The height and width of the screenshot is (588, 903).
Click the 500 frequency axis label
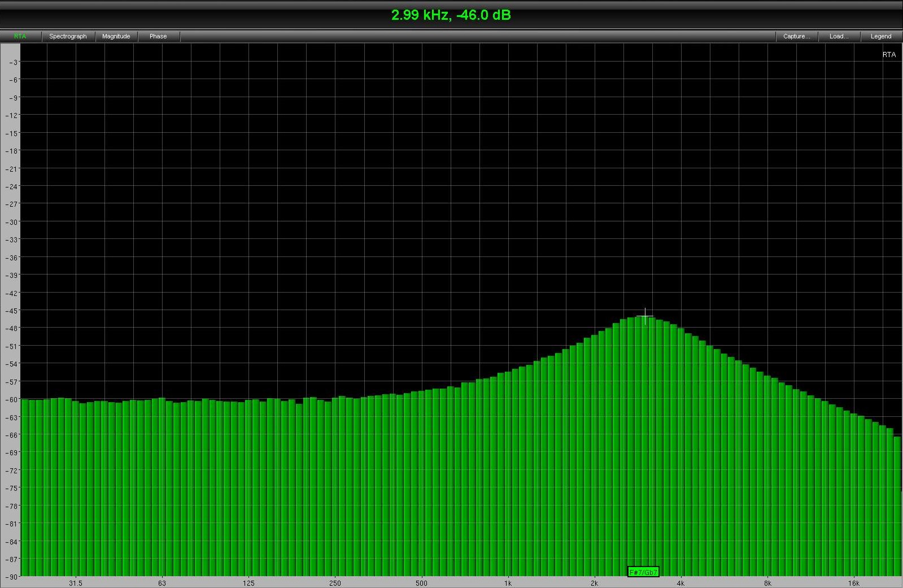421,583
